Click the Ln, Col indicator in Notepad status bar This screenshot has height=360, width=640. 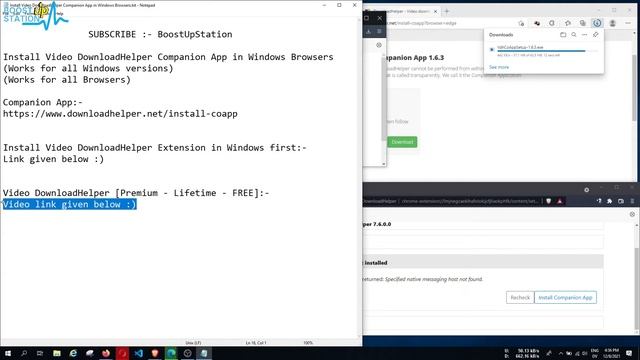pos(256,343)
